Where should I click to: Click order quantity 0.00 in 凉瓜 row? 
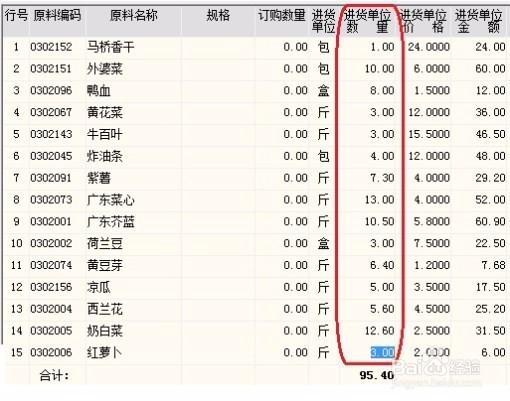click(x=295, y=287)
